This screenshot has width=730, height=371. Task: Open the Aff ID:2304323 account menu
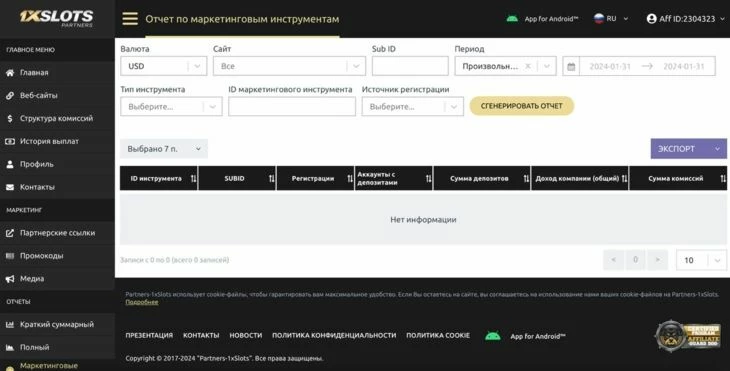pyautogui.click(x=685, y=19)
